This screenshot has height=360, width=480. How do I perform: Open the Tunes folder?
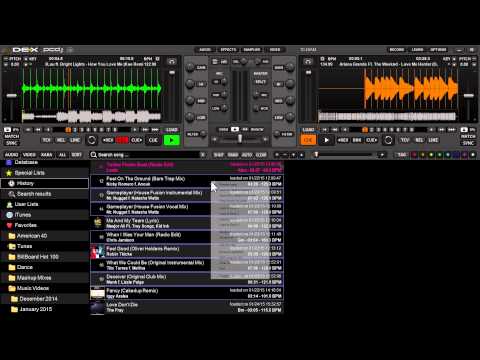(24, 246)
